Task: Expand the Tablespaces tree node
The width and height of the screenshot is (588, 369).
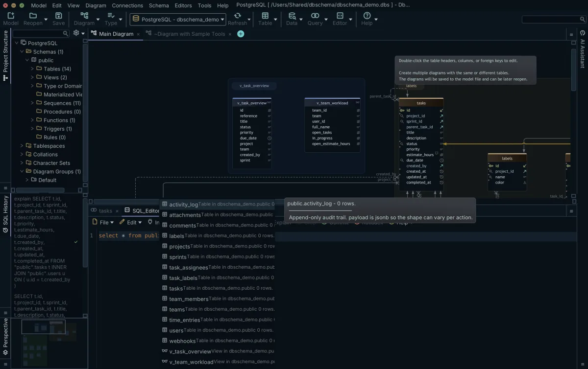Action: (x=22, y=146)
